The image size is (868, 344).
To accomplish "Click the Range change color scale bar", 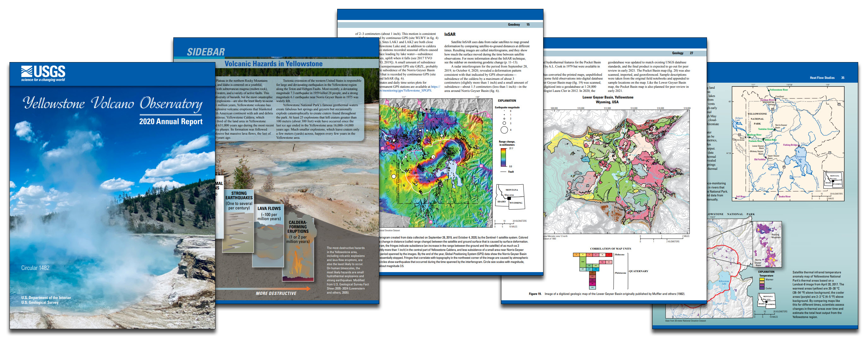I will click(x=503, y=157).
